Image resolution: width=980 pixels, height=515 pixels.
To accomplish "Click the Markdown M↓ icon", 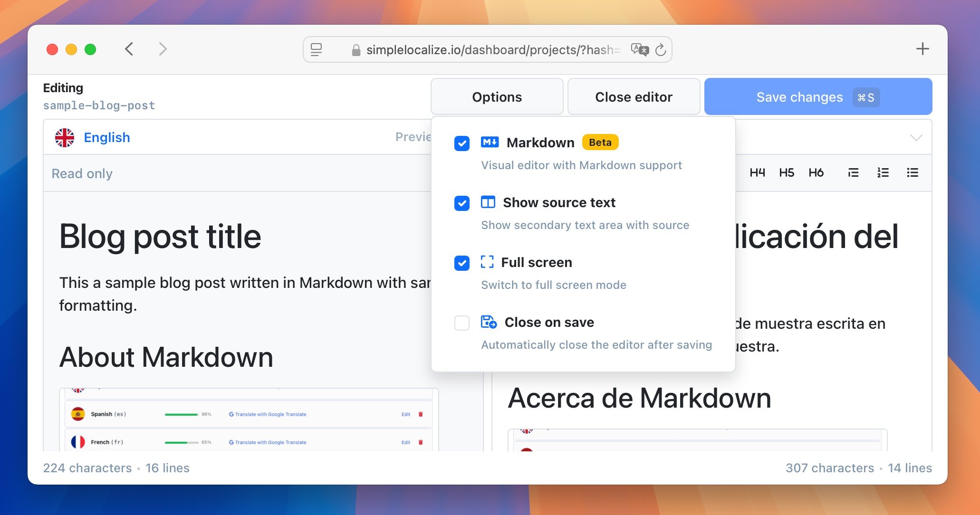I will [490, 142].
